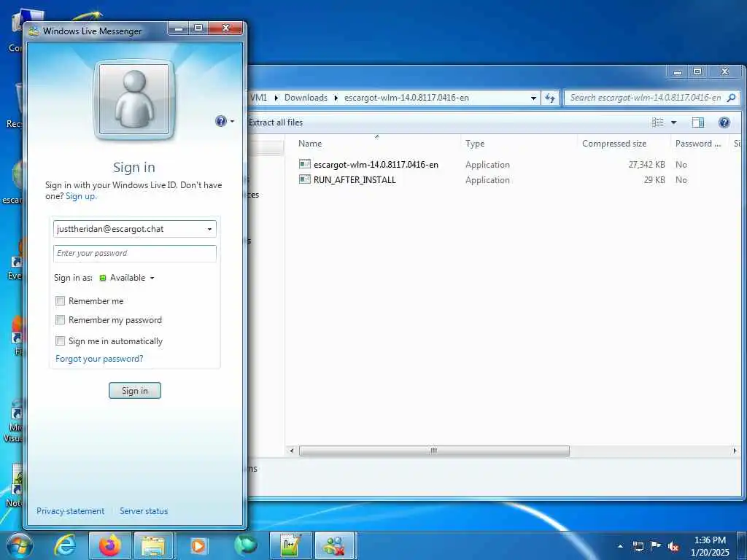Click the green globe taskbar icon

tap(246, 545)
